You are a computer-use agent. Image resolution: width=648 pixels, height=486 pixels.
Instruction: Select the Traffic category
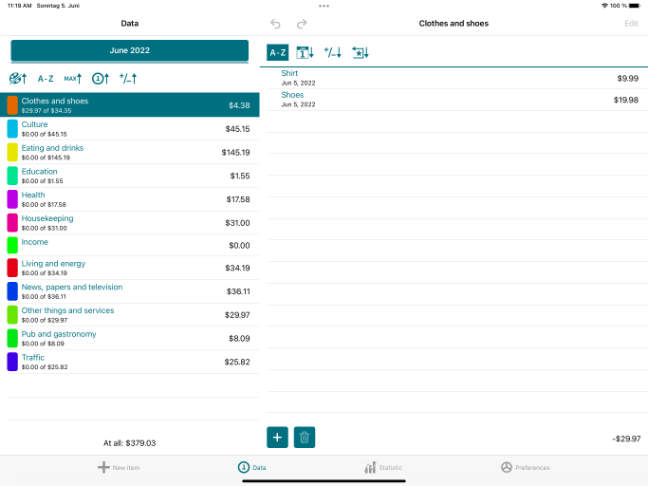(x=130, y=362)
